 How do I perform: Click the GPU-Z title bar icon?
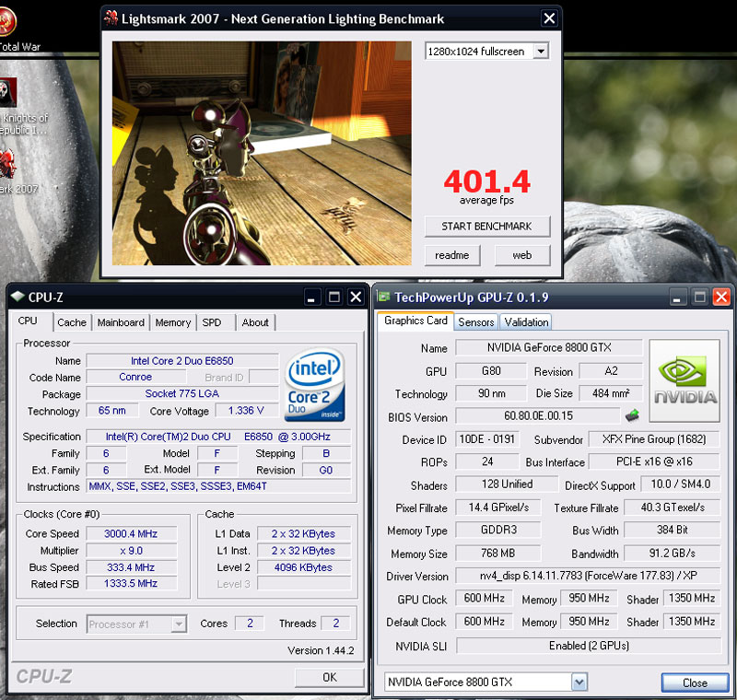point(384,297)
